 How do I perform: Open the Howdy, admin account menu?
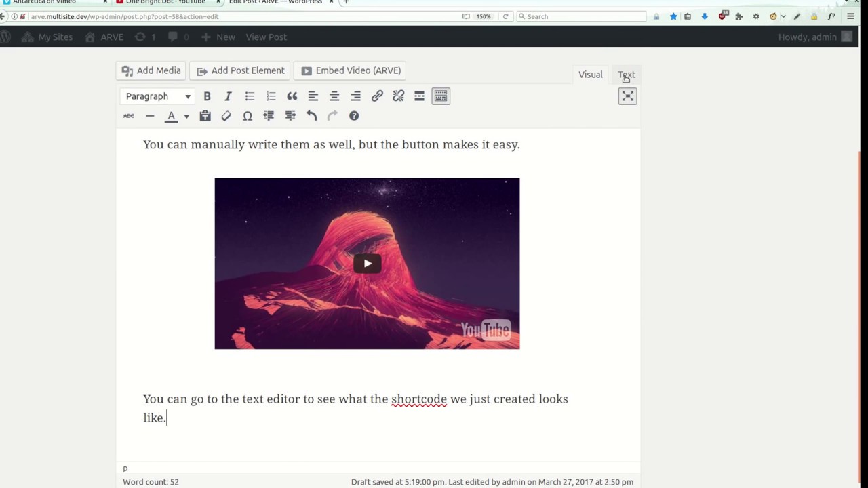tap(815, 37)
